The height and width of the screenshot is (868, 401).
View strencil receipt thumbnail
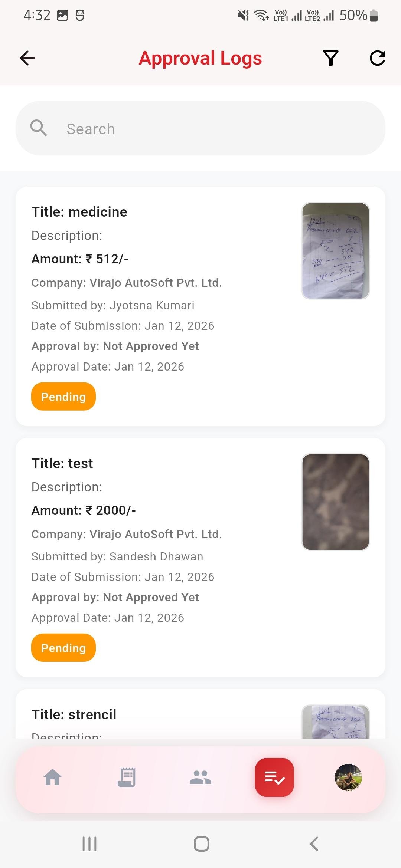(336, 721)
